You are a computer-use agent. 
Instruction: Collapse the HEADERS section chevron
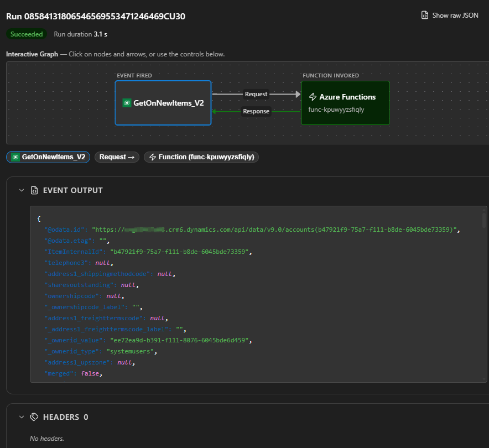click(x=22, y=417)
